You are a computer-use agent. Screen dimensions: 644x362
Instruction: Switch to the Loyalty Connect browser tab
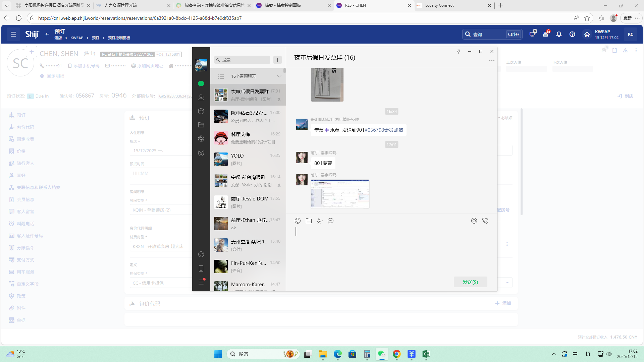tap(439, 5)
